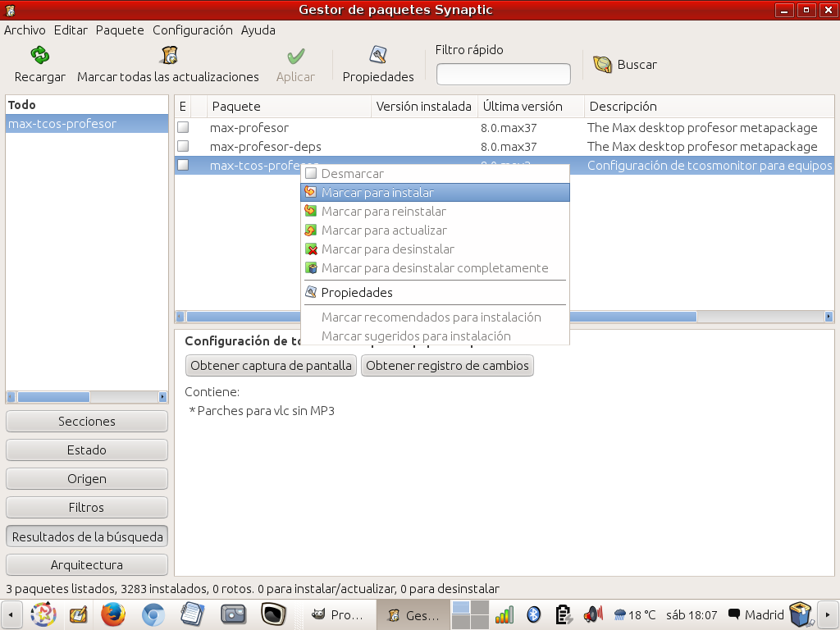Open the network signal tray icon
This screenshot has width=840, height=630.
point(504,614)
